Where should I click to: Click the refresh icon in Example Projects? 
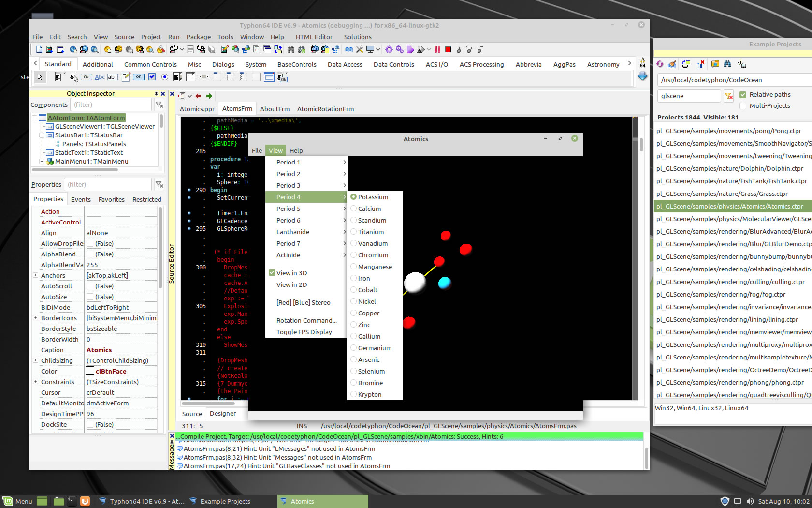pyautogui.click(x=660, y=64)
